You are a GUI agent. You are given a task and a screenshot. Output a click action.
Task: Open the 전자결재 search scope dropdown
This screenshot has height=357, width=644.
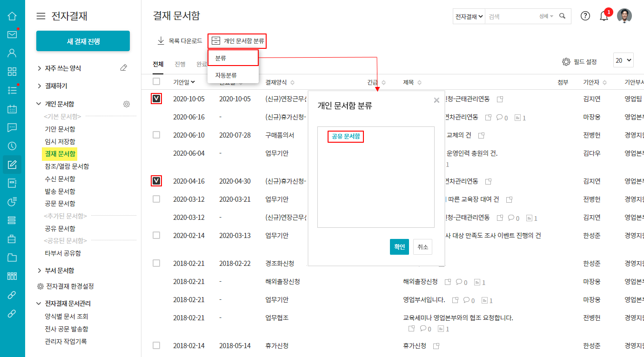(x=469, y=16)
